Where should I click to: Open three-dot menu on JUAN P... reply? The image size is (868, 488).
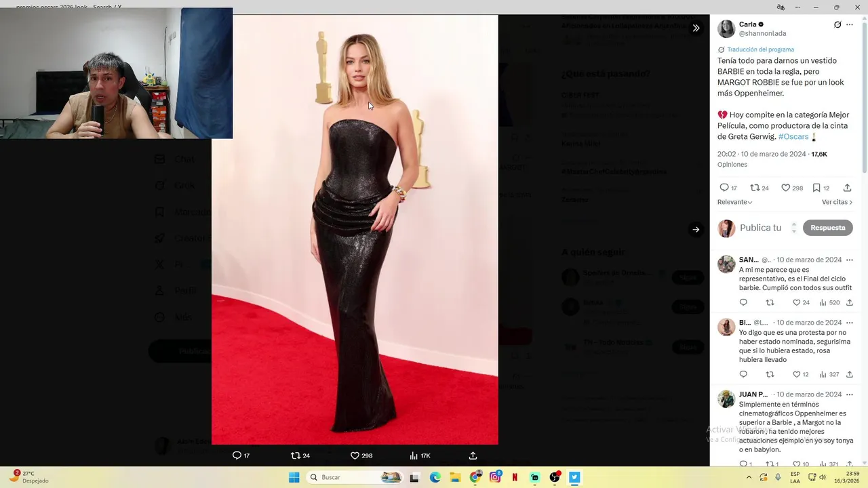[849, 394]
